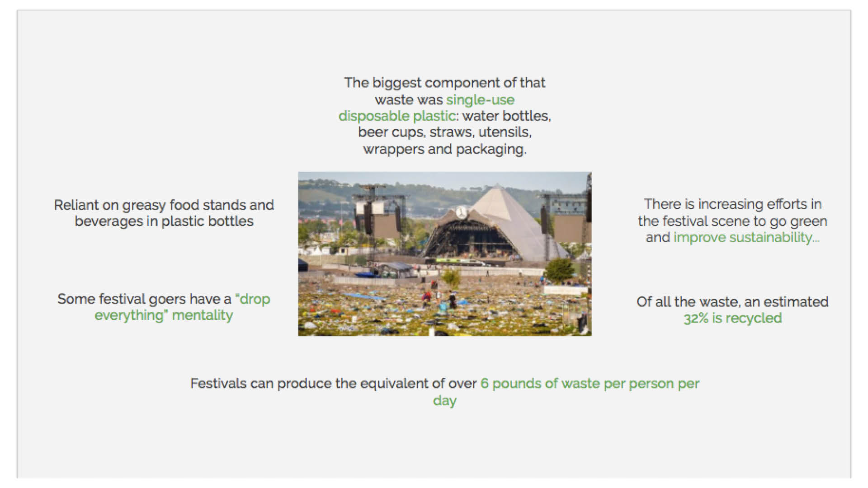Click "Of all the waste, an estimated" line
868x488 pixels.
pyautogui.click(x=732, y=302)
